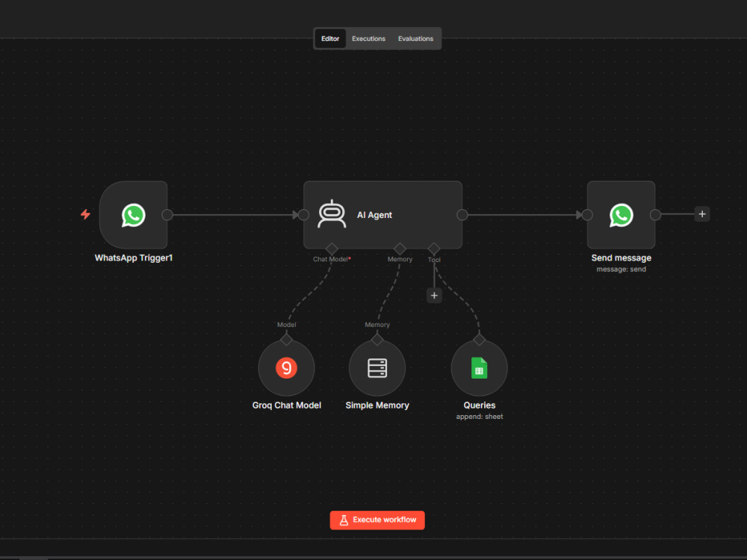Click the Chat Model diamond connector on AI Agent
This screenshot has width=747, height=560.
(x=332, y=249)
